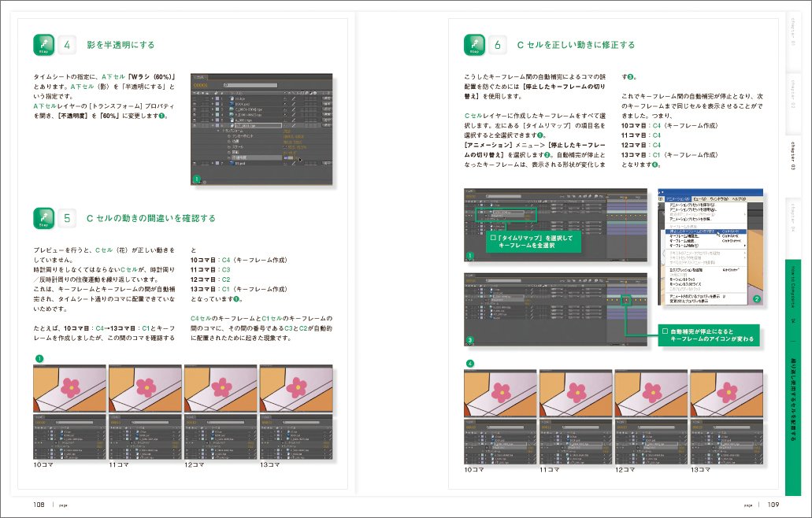Click the 位置 property stopwatch icon
The width and height of the screenshot is (812, 518).
[x=229, y=141]
